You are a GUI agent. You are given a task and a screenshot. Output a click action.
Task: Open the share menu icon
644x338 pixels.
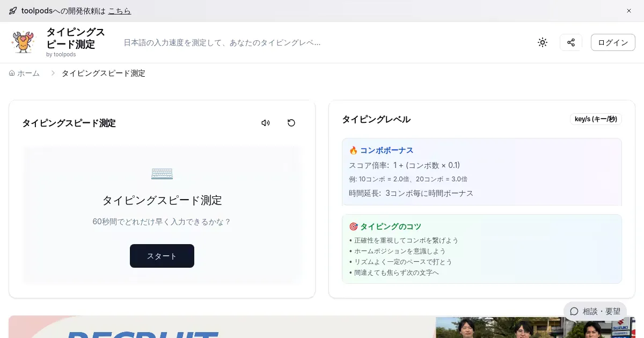[x=570, y=42]
